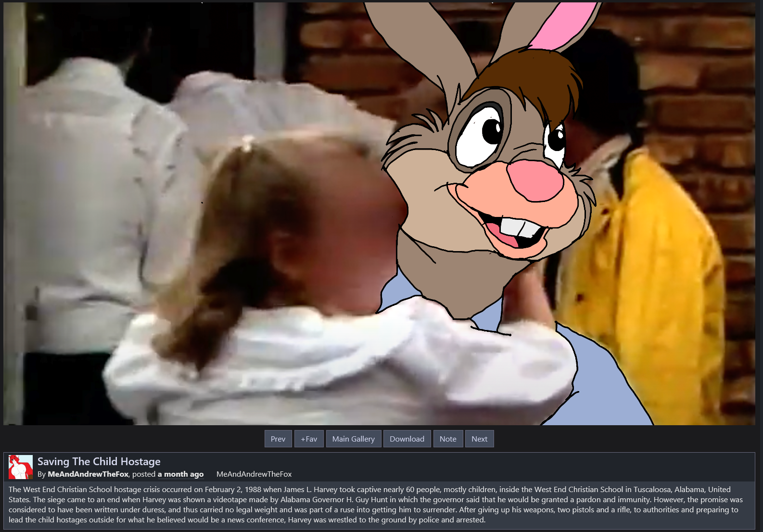Go to the Next submission
763x532 pixels.
[x=480, y=439]
